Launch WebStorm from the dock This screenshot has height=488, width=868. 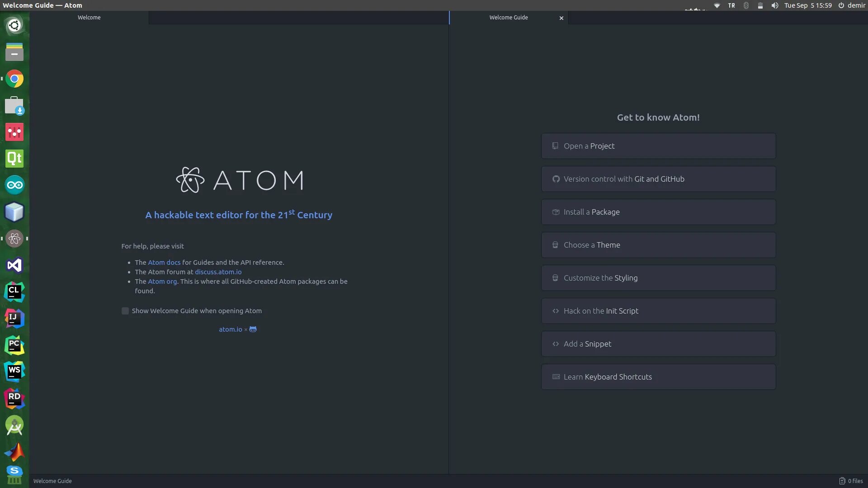(x=14, y=372)
